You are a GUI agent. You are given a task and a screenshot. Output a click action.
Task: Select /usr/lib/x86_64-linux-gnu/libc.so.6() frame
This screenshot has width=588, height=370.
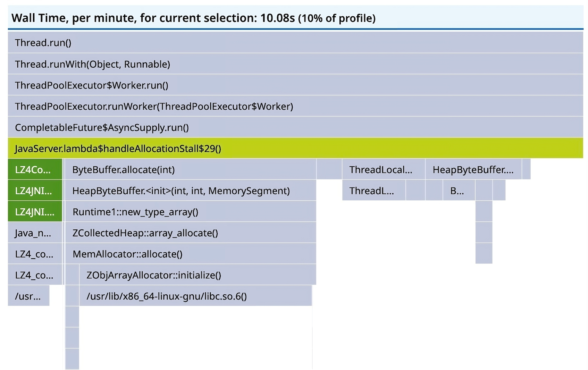pyautogui.click(x=195, y=296)
